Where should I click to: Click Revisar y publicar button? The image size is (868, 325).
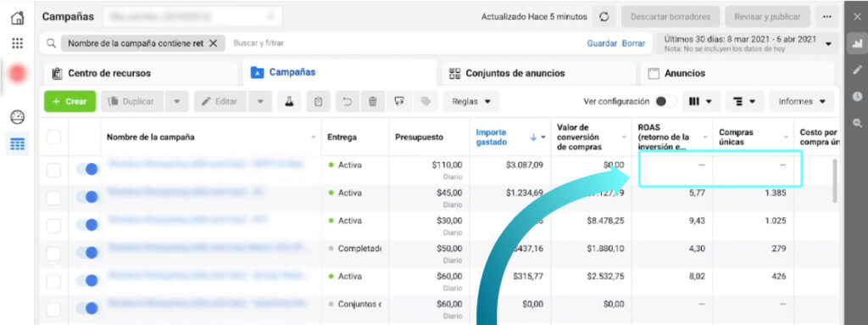coord(767,17)
